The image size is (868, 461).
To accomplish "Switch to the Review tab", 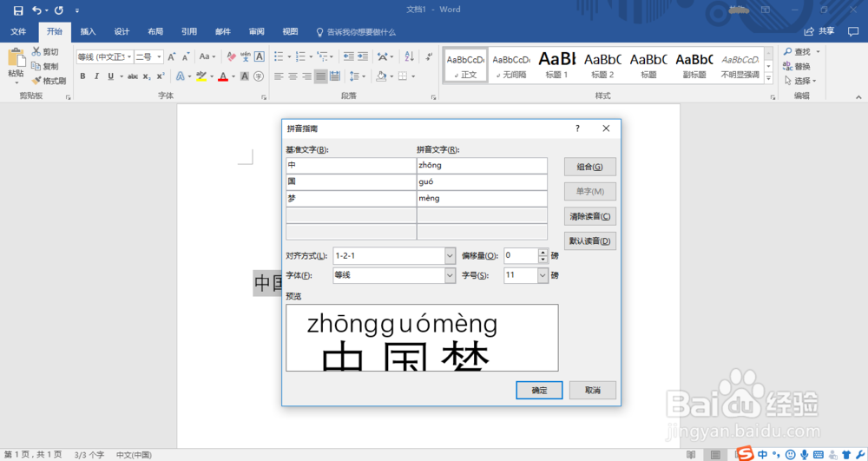I will tap(257, 31).
